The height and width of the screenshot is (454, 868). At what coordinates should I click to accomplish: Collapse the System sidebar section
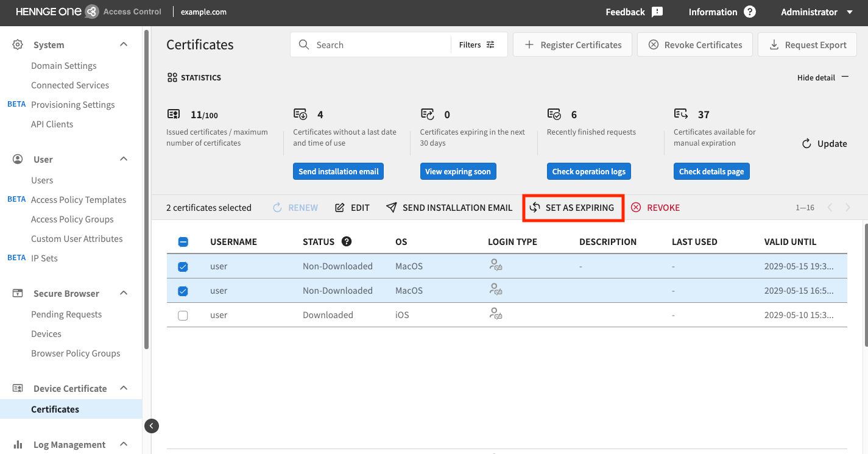pos(124,44)
